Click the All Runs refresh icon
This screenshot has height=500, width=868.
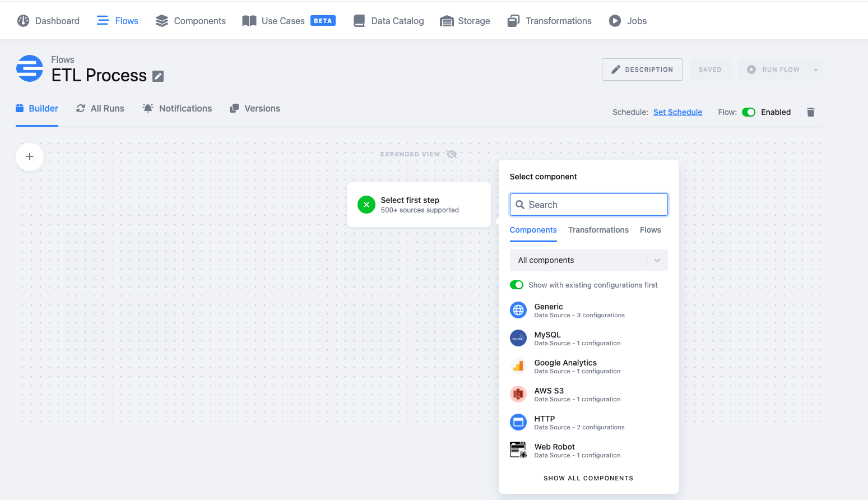(x=81, y=108)
